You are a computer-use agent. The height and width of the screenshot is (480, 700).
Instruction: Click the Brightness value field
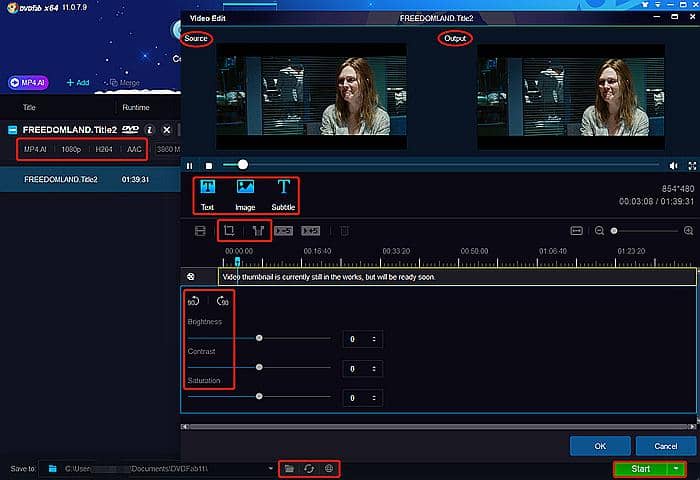point(362,339)
